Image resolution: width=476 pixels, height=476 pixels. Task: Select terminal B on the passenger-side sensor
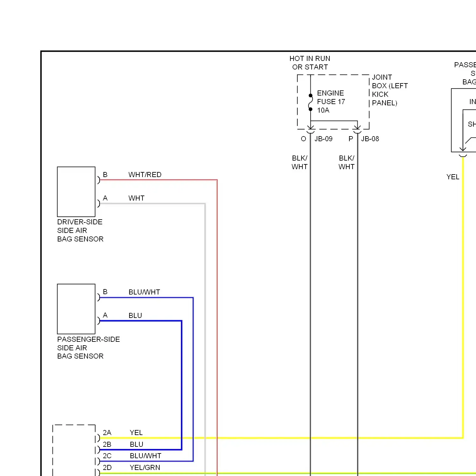[x=105, y=292]
